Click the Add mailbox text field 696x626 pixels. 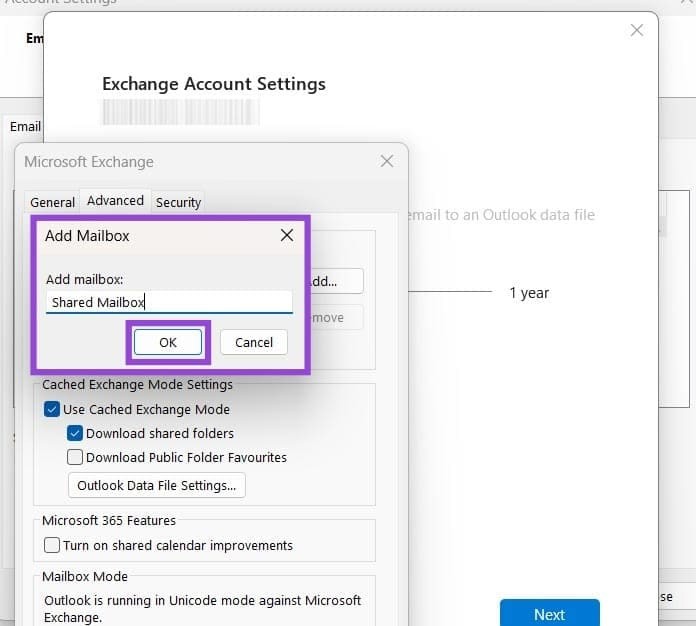(x=168, y=302)
